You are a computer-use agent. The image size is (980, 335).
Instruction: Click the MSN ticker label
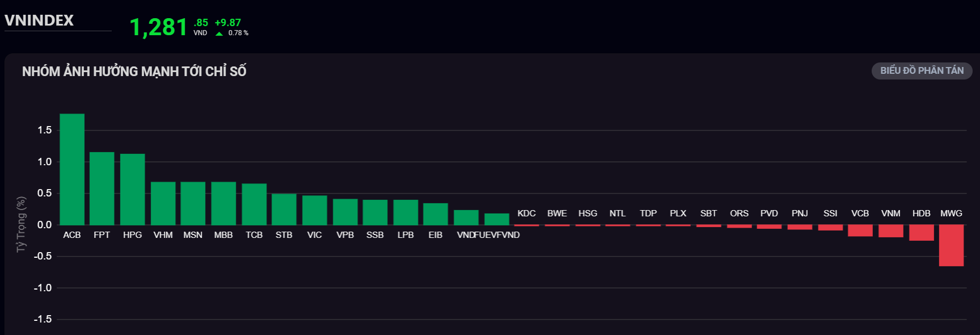(193, 235)
